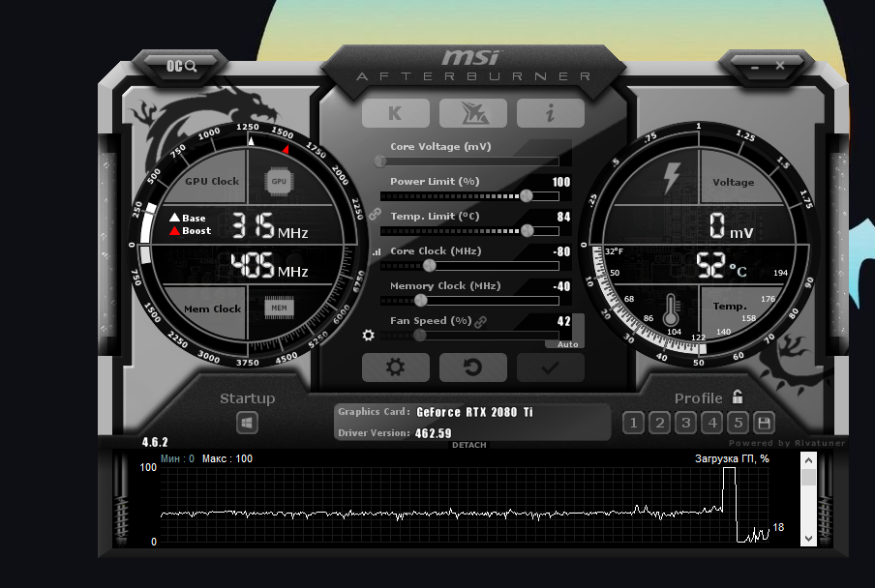Click the GPU chip icon
Screen dimensions: 875x588
(x=279, y=181)
